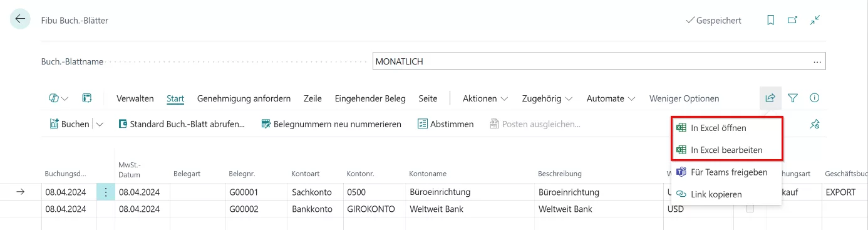
Task: Open the dropdown arrow beside Buchen
Action: point(100,124)
